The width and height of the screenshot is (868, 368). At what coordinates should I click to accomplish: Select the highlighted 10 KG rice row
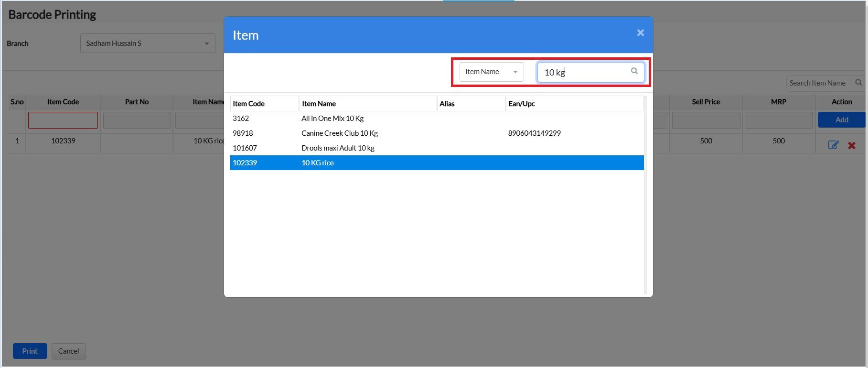(x=318, y=163)
